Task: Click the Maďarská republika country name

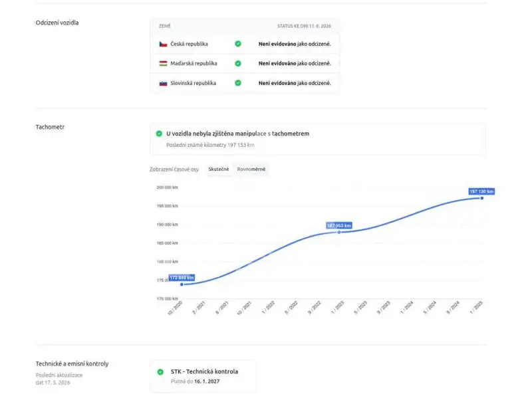Action: pyautogui.click(x=194, y=63)
